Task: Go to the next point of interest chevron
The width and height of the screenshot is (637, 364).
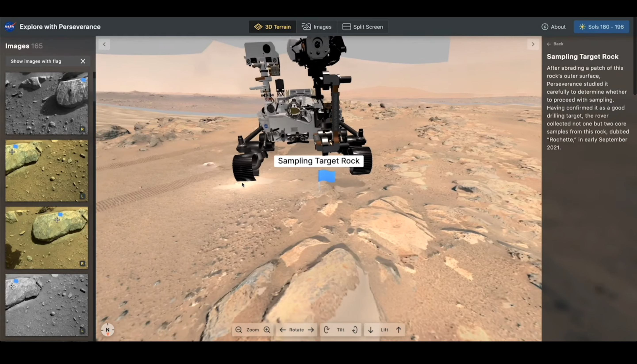Action: [x=533, y=44]
